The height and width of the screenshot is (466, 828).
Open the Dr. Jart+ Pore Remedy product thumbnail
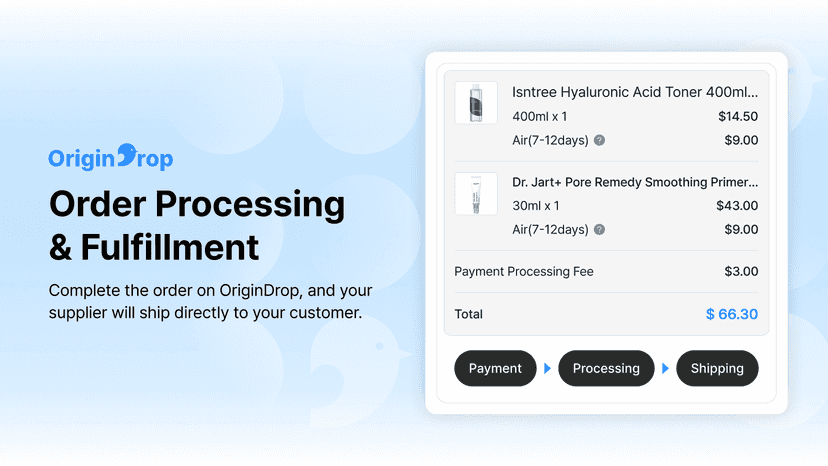pos(476,193)
